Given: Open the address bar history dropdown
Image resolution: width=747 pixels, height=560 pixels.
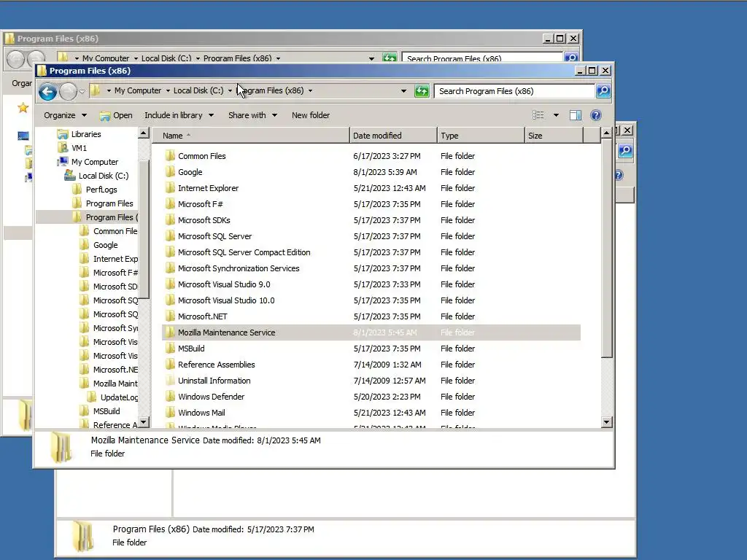Looking at the screenshot, I should [x=403, y=91].
